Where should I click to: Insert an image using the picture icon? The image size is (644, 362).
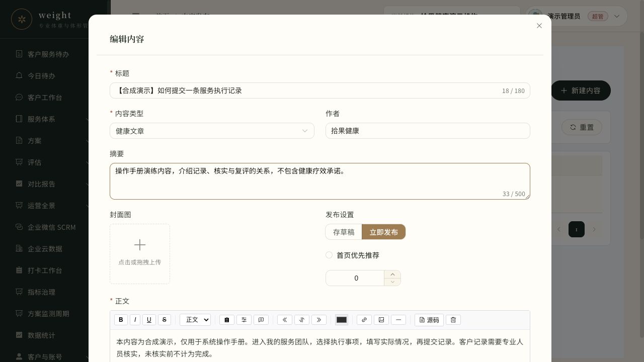coord(381,320)
